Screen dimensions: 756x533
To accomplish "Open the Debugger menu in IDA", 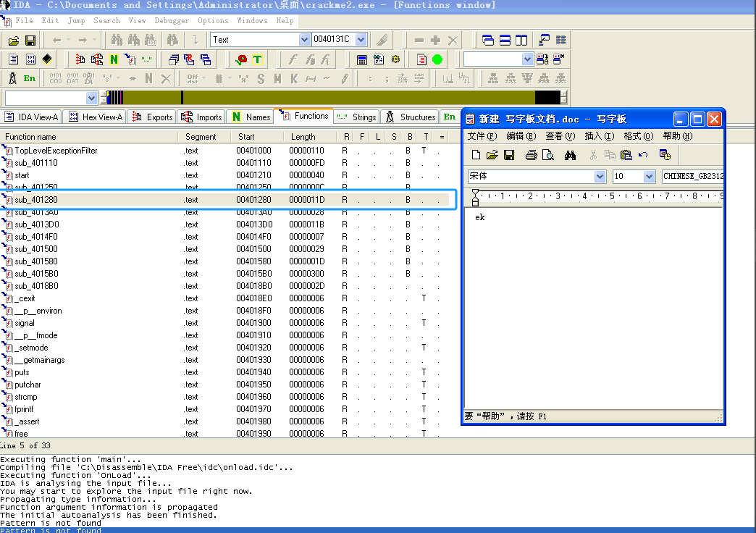I will click(172, 21).
